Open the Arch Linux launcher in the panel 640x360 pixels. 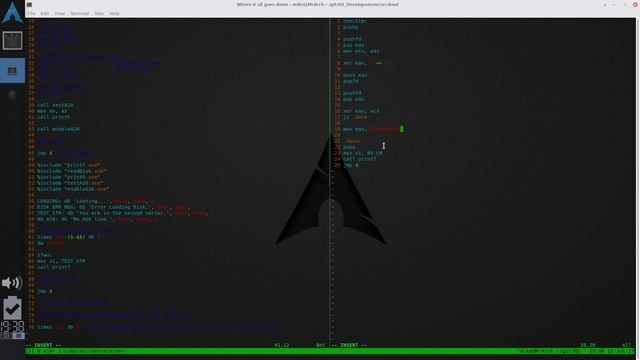(x=12, y=12)
